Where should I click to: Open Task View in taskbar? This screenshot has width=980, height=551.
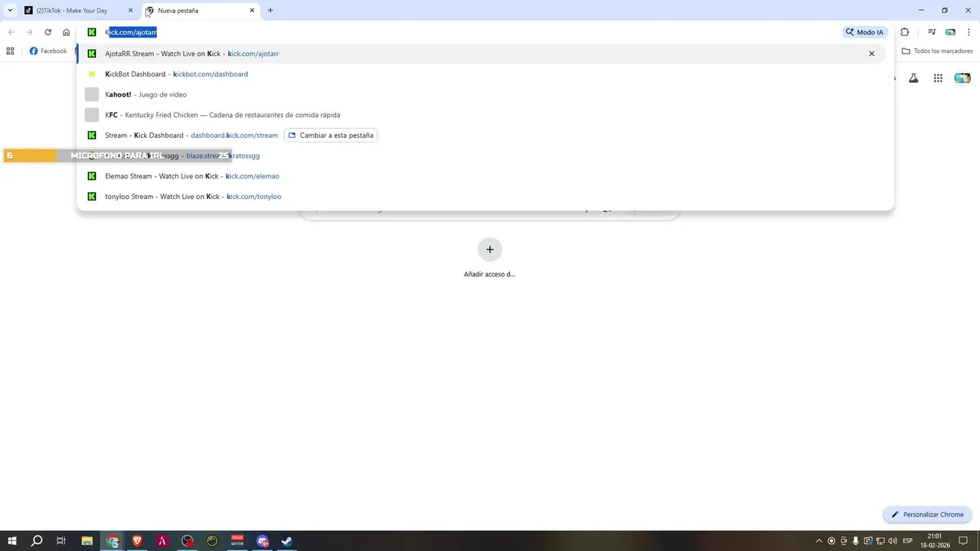coord(61,541)
